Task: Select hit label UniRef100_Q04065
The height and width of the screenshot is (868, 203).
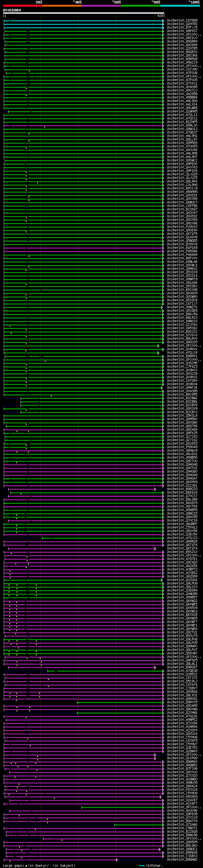Action: click(182, 87)
